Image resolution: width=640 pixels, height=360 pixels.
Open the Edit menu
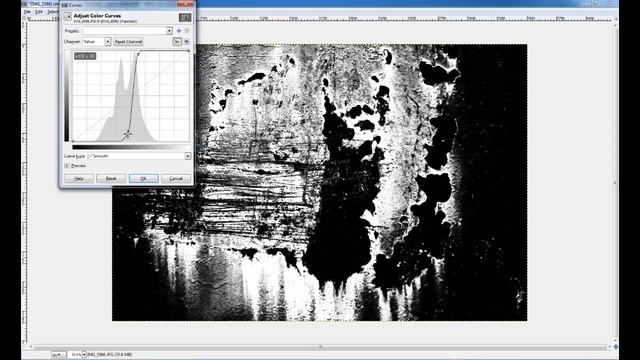click(39, 12)
